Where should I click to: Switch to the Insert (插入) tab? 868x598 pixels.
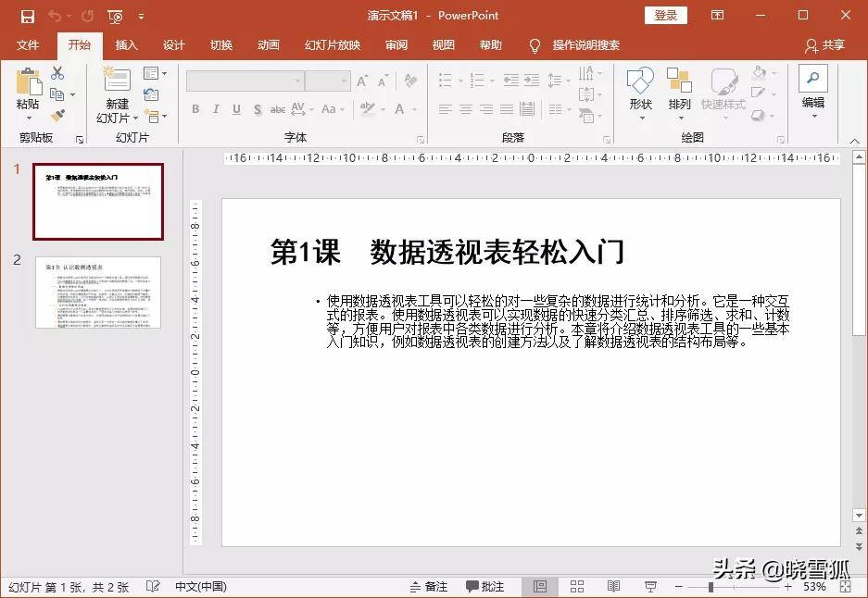pos(126,44)
